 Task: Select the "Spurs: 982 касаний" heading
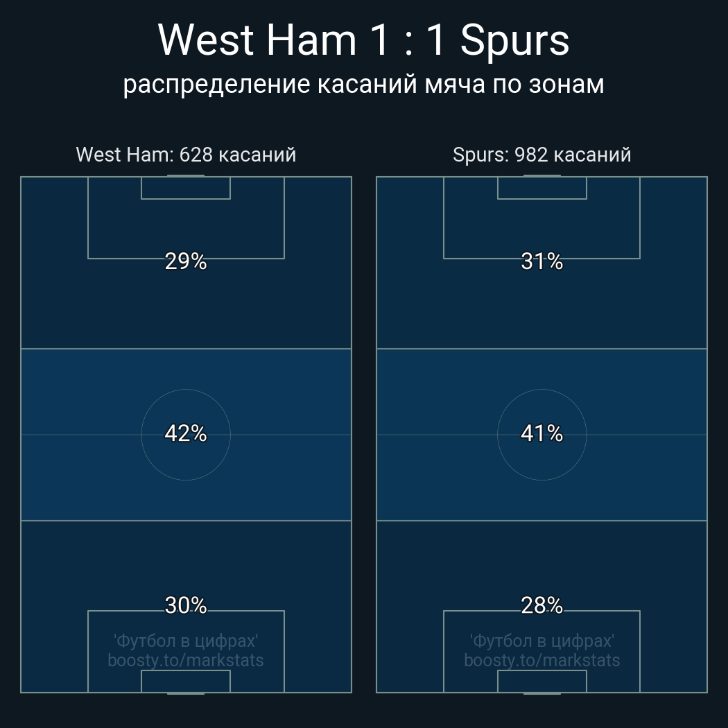point(541,155)
